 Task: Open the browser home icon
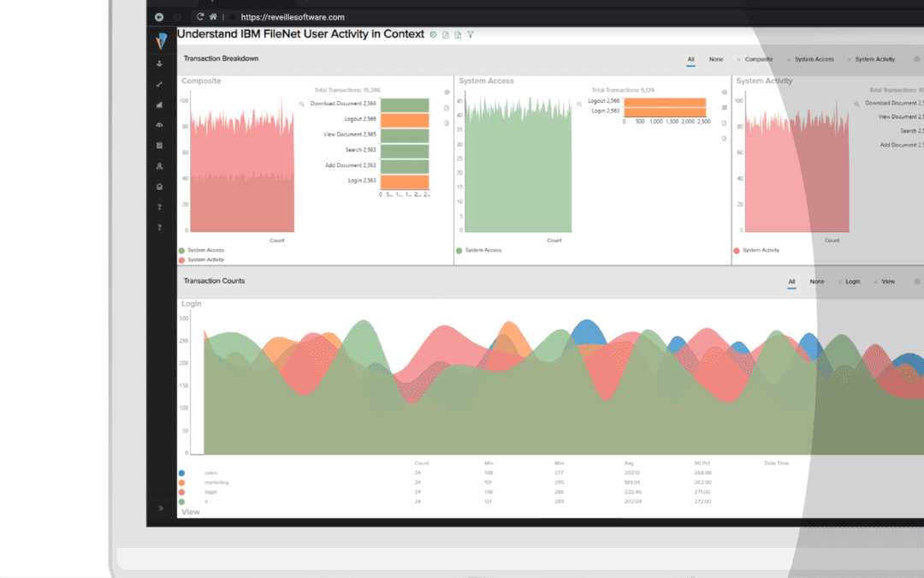point(213,17)
